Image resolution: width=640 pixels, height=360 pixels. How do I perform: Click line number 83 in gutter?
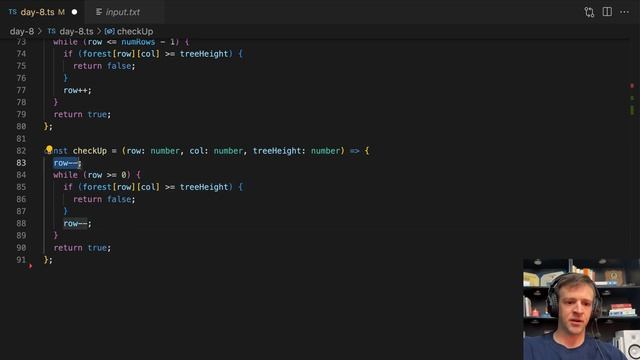[x=21, y=163]
